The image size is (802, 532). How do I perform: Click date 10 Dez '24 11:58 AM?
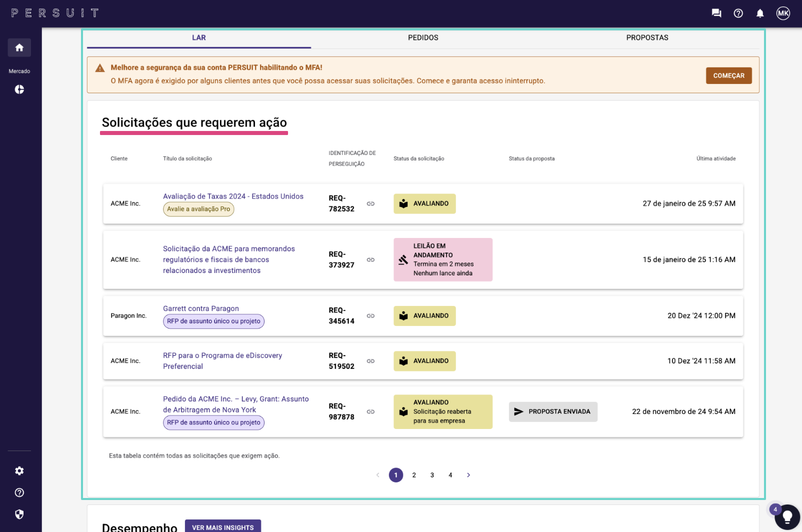701,361
